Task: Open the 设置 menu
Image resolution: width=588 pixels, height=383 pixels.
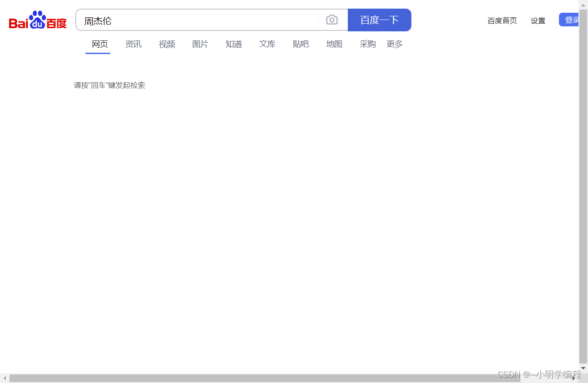Action: click(x=538, y=20)
